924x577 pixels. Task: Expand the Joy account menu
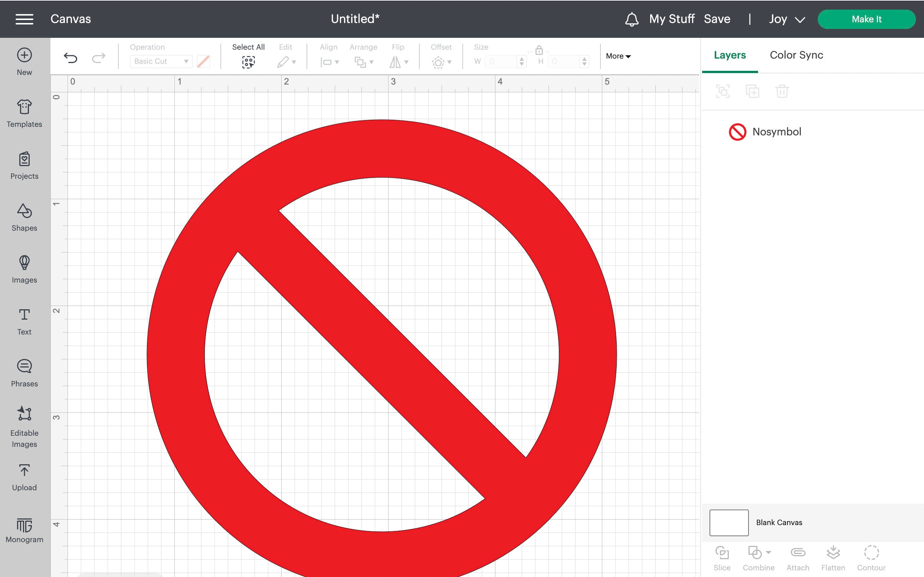786,19
